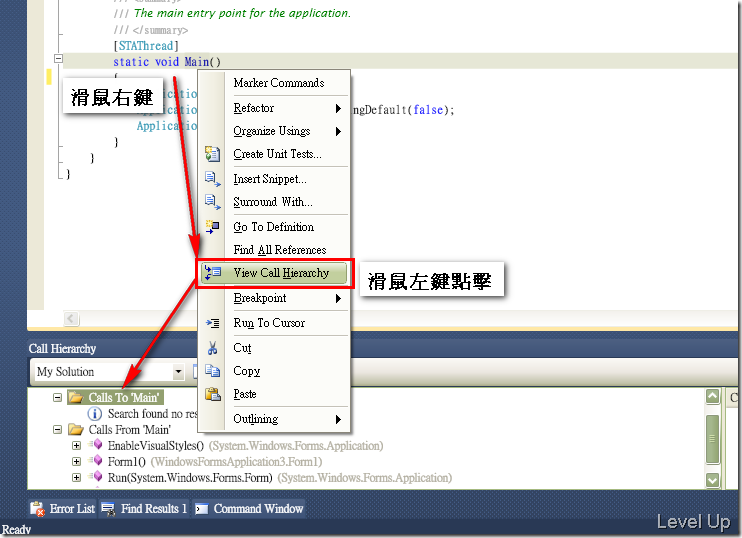
Task: Click the View Call Hierarchy icon
Action: (x=212, y=273)
